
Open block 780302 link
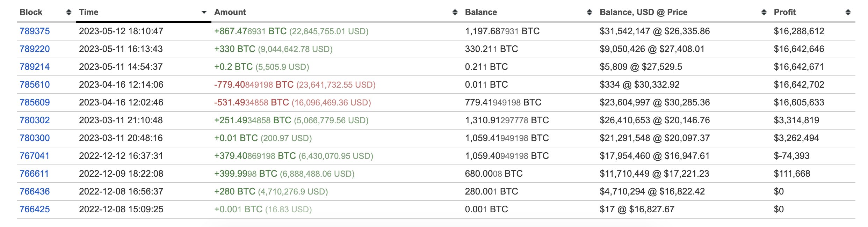35,120
